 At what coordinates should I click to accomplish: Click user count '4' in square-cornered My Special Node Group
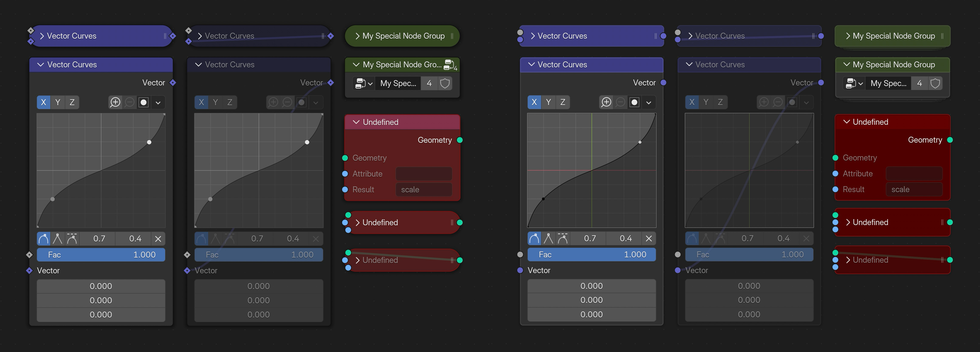coord(919,83)
